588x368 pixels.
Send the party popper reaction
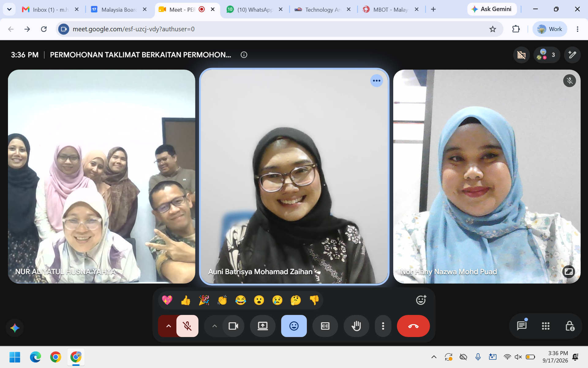point(204,300)
